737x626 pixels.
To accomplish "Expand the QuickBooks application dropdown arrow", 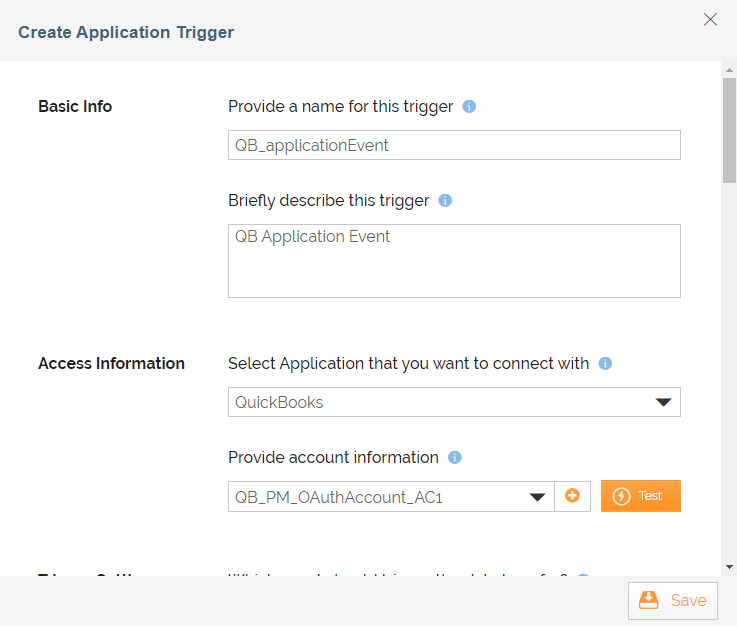I will (x=663, y=402).
